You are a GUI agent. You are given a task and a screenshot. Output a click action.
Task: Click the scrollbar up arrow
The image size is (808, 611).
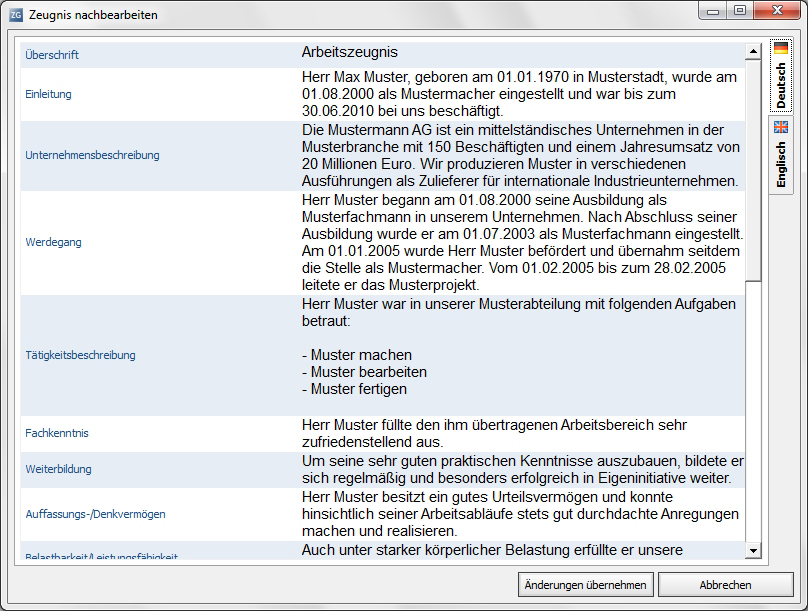[x=753, y=51]
